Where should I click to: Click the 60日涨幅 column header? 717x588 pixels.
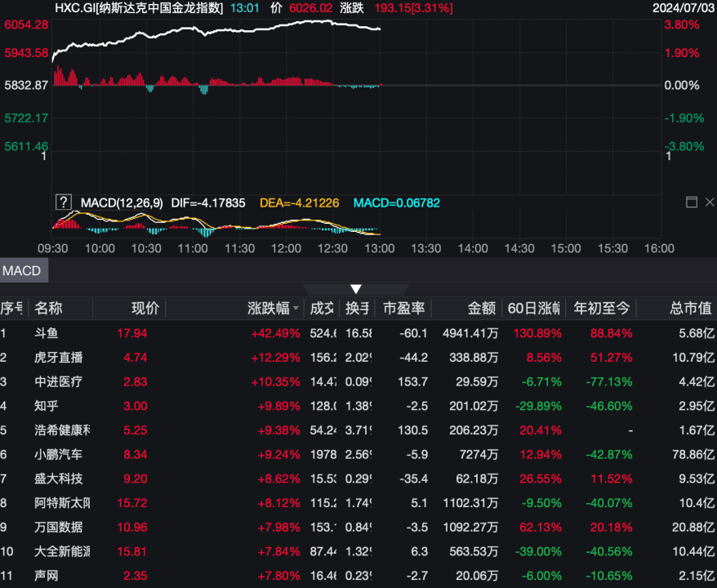point(534,309)
